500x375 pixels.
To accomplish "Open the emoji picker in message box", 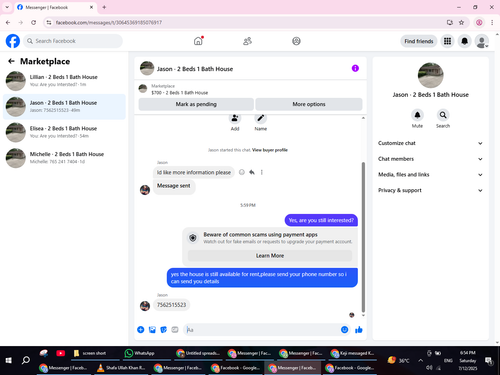I will point(344,330).
